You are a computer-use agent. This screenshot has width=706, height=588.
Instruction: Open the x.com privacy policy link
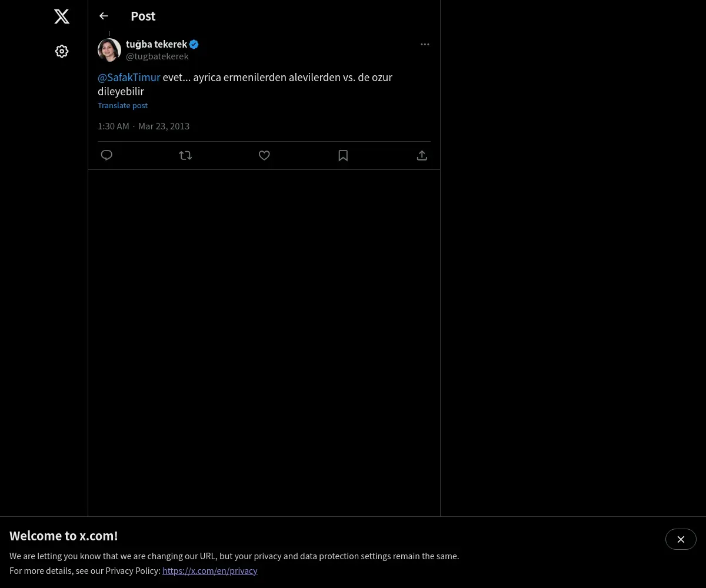coord(210,570)
